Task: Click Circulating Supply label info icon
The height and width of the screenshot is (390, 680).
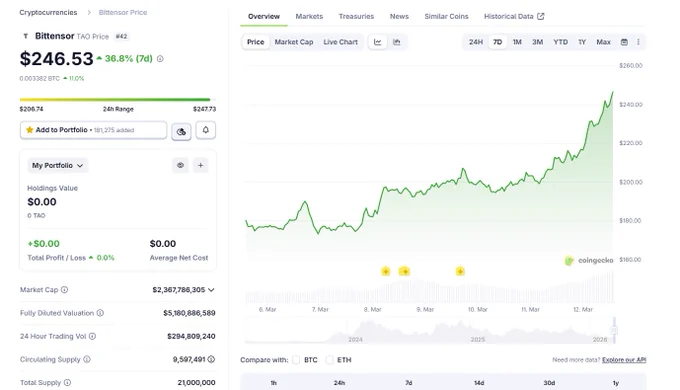Action: pyautogui.click(x=87, y=359)
